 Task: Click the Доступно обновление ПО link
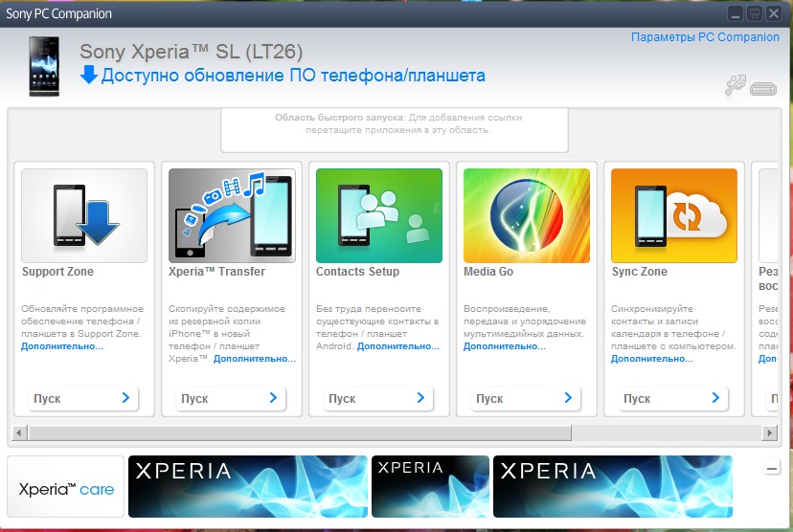(x=293, y=76)
